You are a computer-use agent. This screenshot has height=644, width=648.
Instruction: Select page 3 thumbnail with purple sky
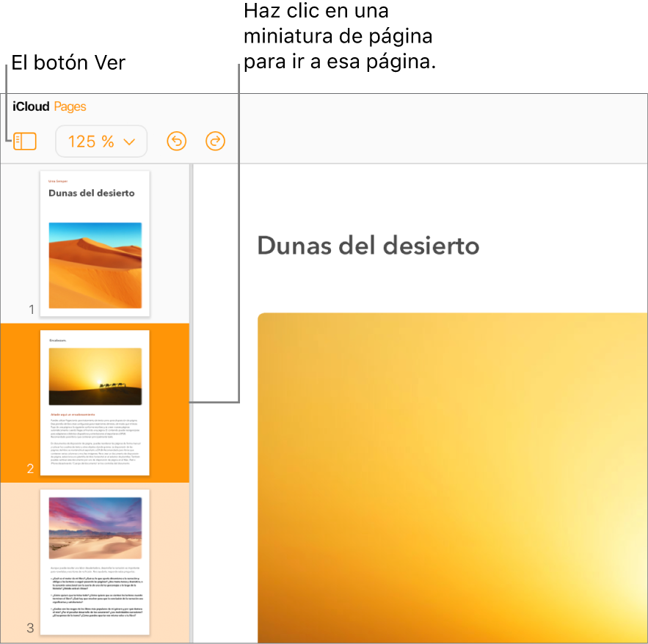point(95,562)
